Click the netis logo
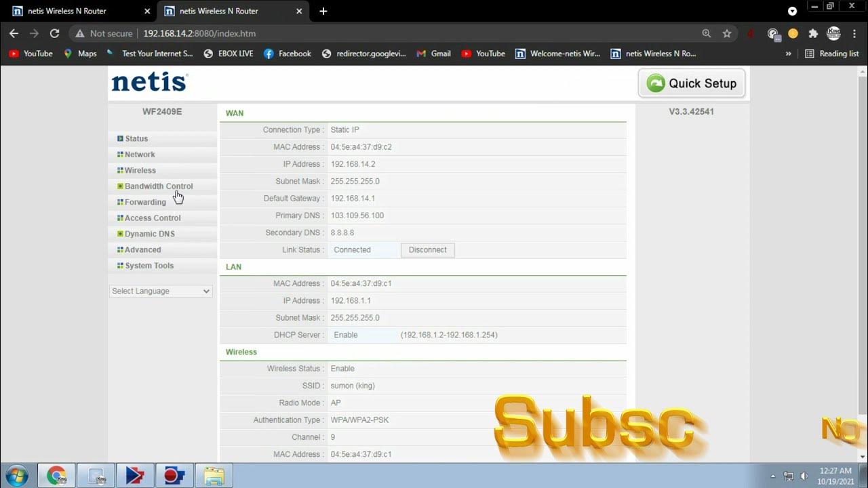The image size is (868, 488). click(x=149, y=83)
